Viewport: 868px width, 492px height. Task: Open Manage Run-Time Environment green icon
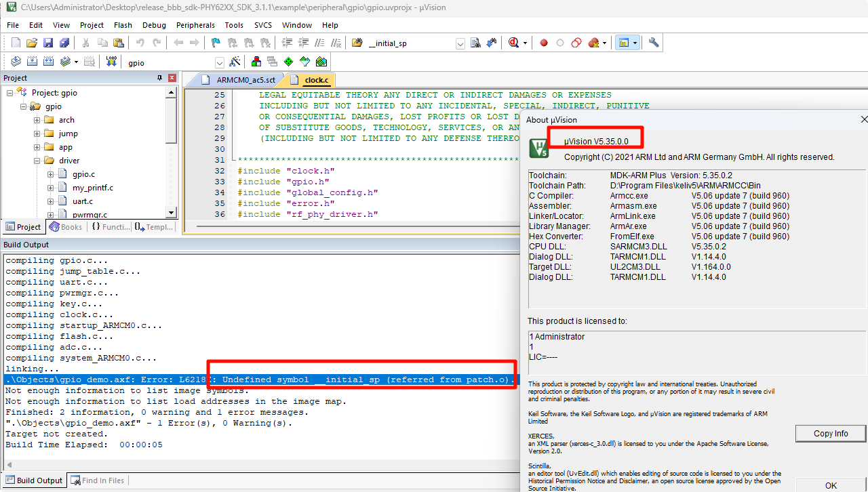289,62
